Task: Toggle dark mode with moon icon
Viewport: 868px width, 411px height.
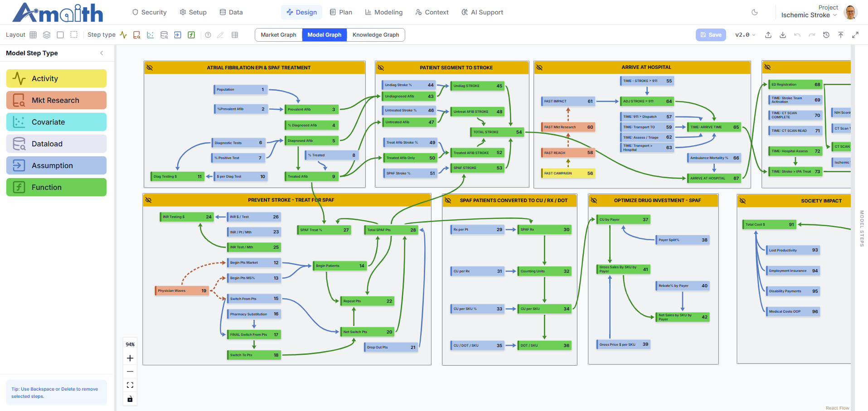Action: (x=755, y=12)
